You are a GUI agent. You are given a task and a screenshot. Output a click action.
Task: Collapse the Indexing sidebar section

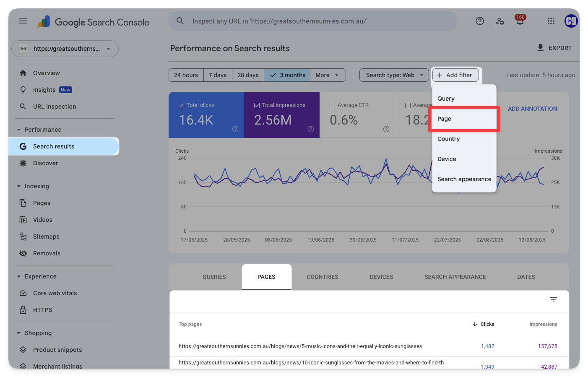coord(19,186)
